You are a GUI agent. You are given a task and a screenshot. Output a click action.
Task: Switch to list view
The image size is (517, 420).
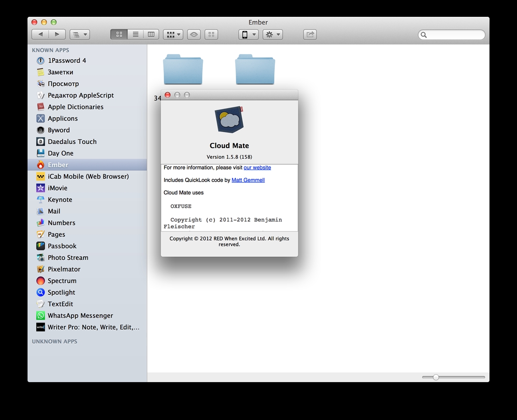(135, 34)
